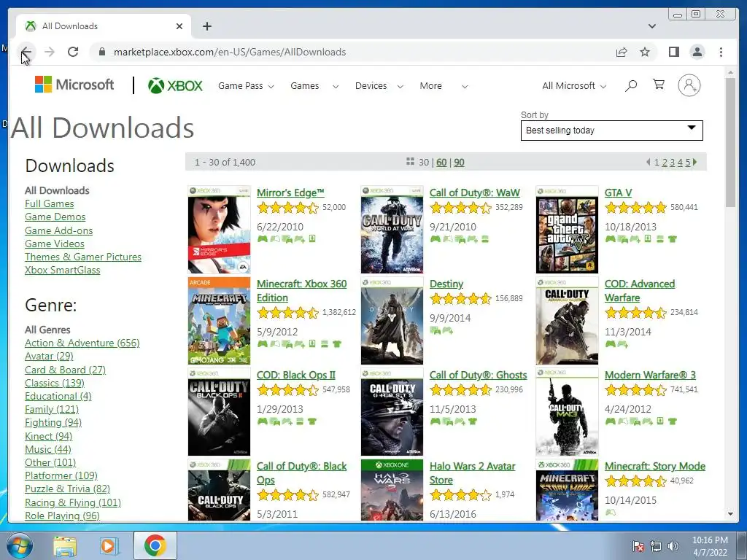
Task: Show 60 items per page
Action: pyautogui.click(x=441, y=163)
